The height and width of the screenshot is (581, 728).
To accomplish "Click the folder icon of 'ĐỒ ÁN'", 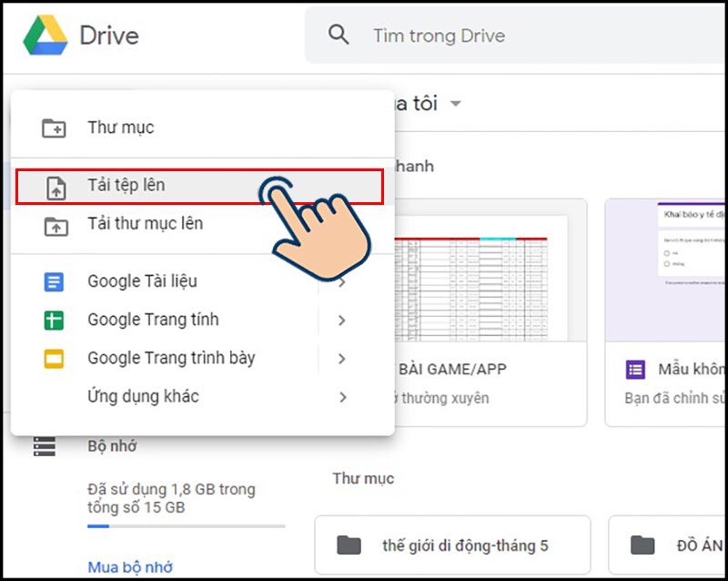I will click(x=642, y=545).
